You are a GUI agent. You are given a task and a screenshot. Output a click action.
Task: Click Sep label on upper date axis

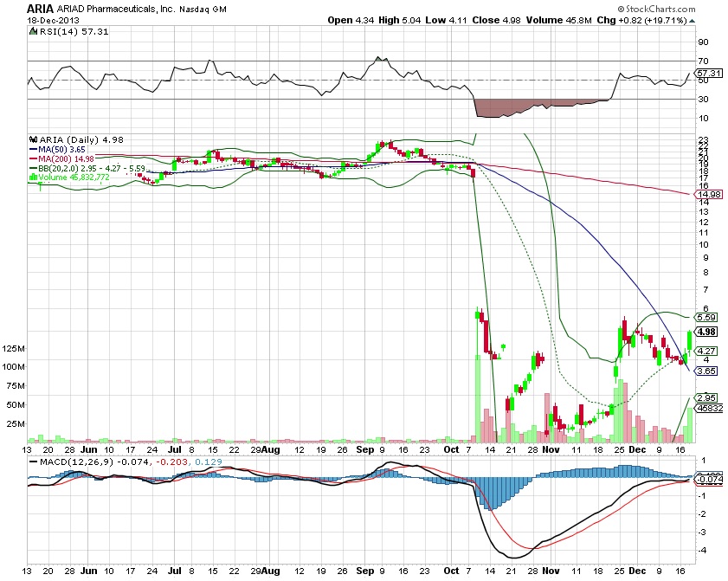pos(365,449)
